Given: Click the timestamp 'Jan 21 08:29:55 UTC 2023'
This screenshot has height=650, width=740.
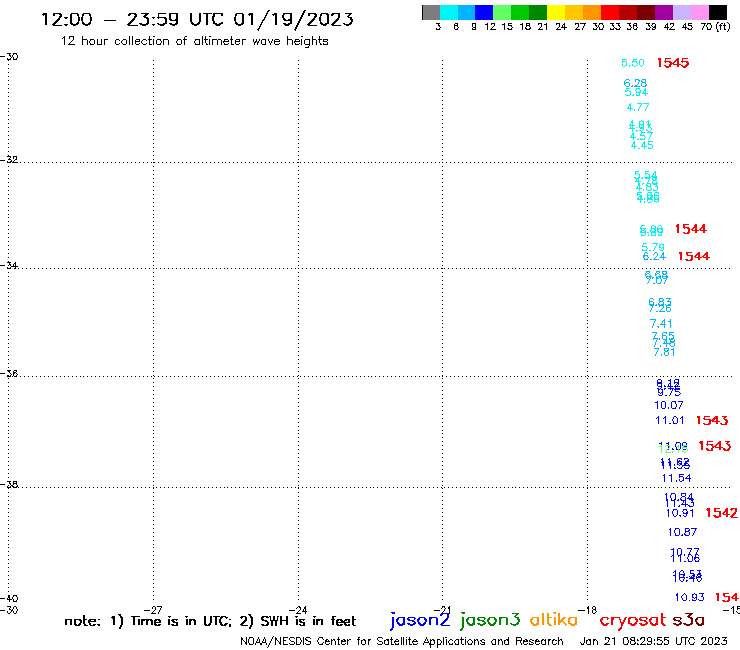Looking at the screenshot, I should pyautogui.click(x=654, y=641).
